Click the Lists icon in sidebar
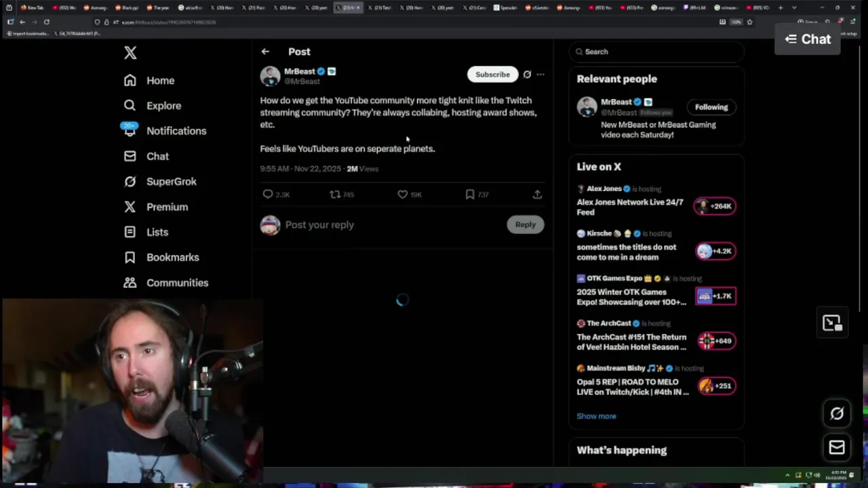 pos(130,232)
